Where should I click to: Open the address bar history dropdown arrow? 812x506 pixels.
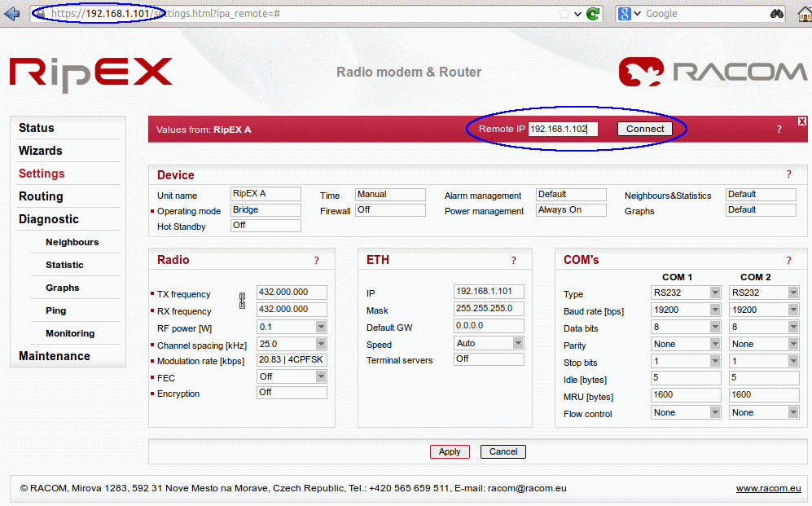[x=578, y=15]
